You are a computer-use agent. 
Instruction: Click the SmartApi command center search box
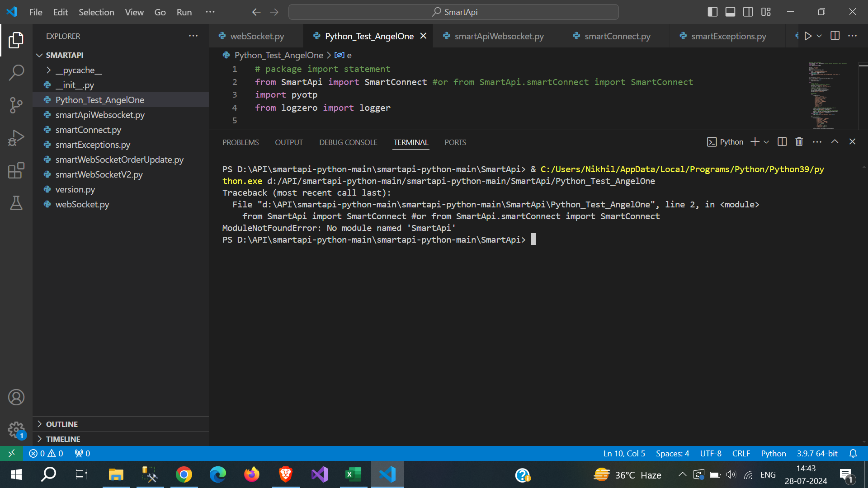coord(453,12)
